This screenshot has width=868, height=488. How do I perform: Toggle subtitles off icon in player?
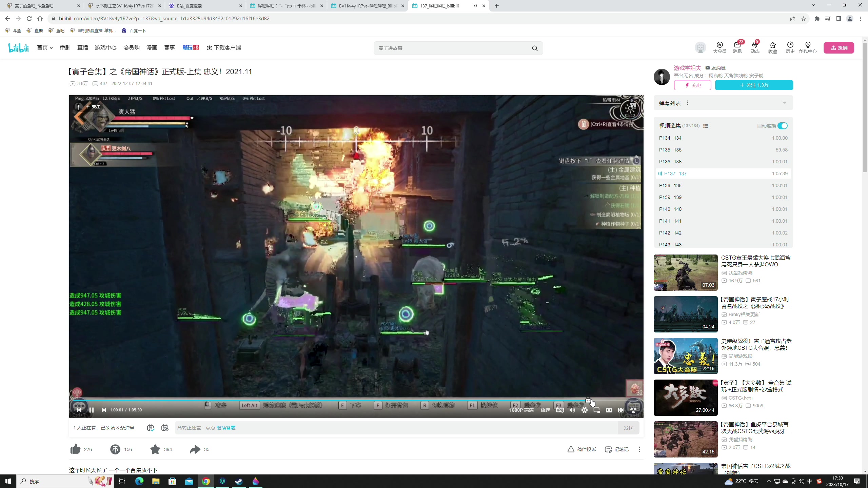click(560, 410)
